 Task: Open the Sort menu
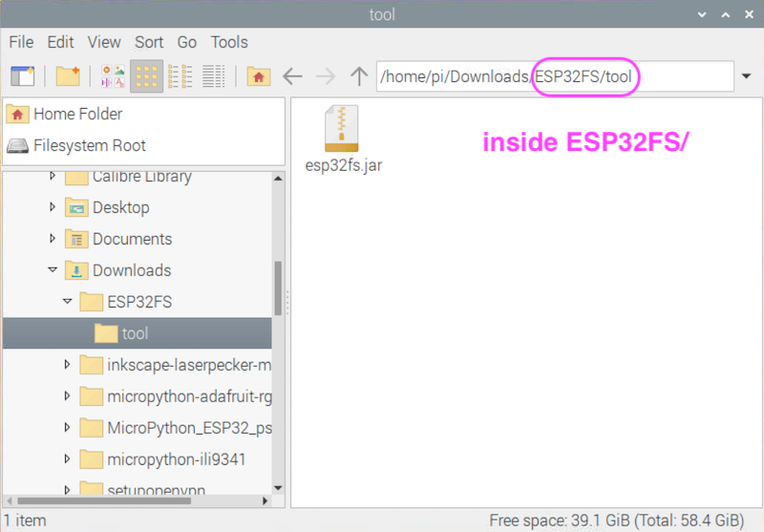pos(149,42)
